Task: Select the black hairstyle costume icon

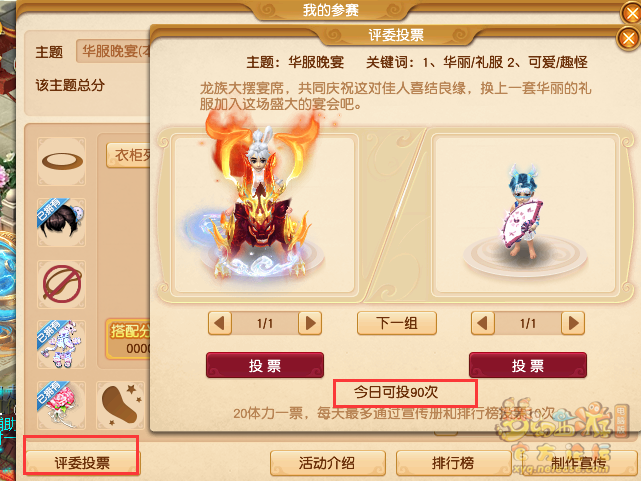Action: (x=62, y=222)
